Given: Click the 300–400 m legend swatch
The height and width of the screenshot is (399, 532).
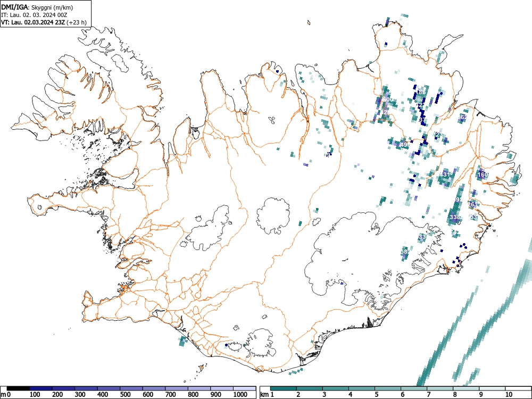Looking at the screenshot, I should click(x=86, y=388).
